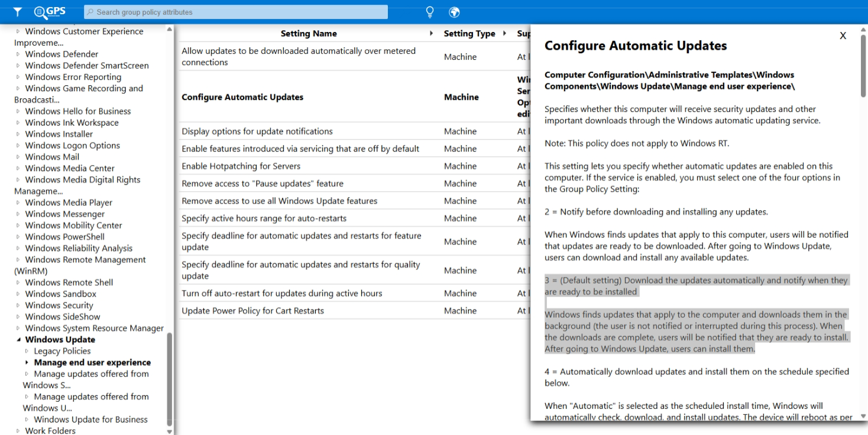Select Windows Reliability Analysis in tree

point(79,248)
